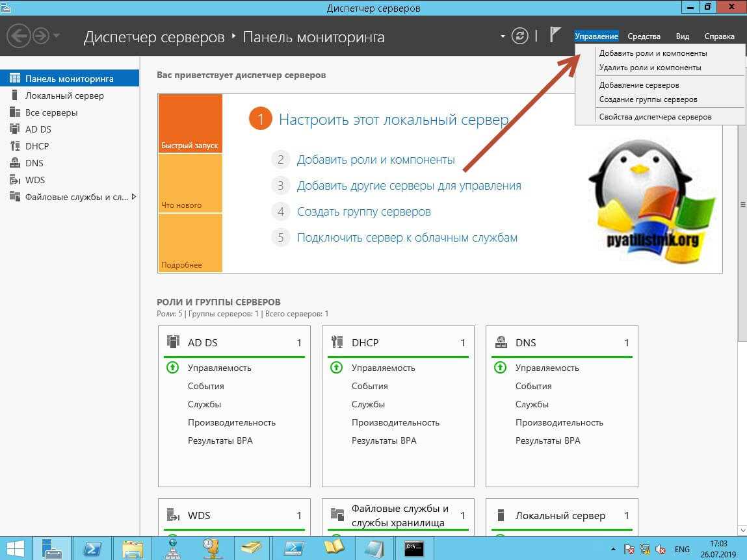Viewport: 747px width, 560px height.
Task: Select the AD DS sidebar item
Action: (38, 129)
